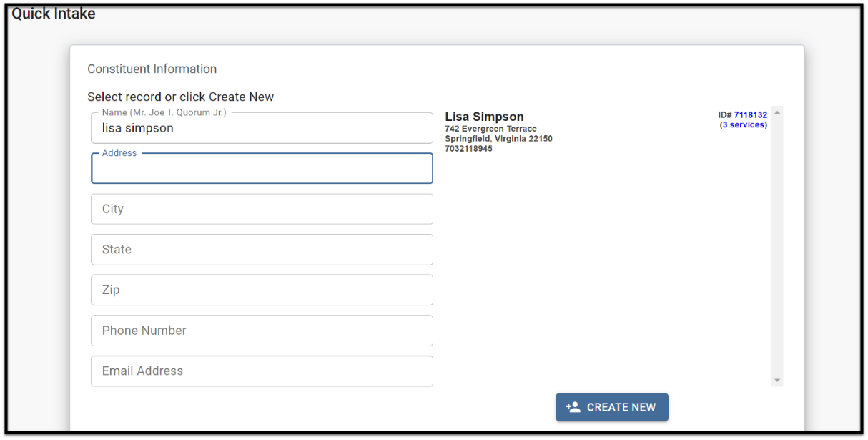Click into the Address input field
868x440 pixels.
[262, 168]
